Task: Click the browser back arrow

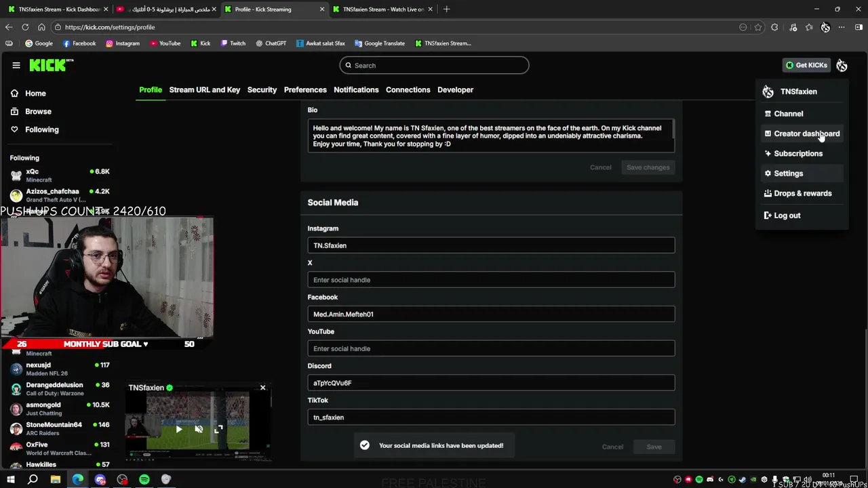Action: pos(9,27)
